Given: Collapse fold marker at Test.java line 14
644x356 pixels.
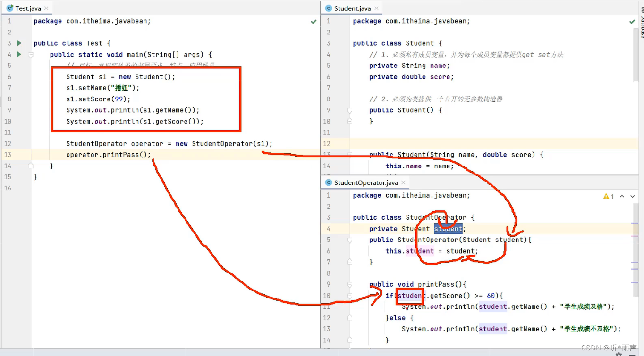Looking at the screenshot, I should pos(31,166).
